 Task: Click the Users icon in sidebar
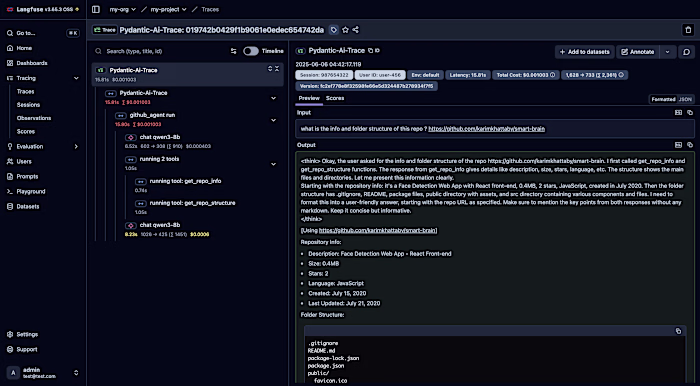(10, 162)
